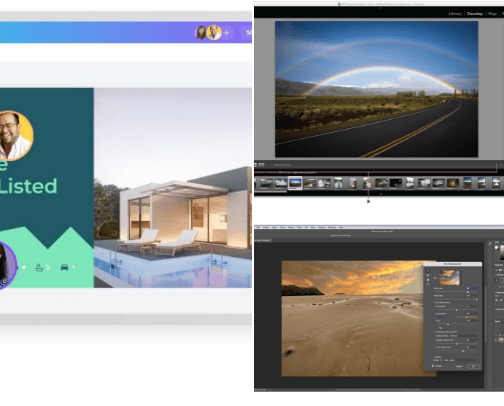
Task: Toggle the Preview checkbox in Sky Replacement
Action: coord(433,366)
